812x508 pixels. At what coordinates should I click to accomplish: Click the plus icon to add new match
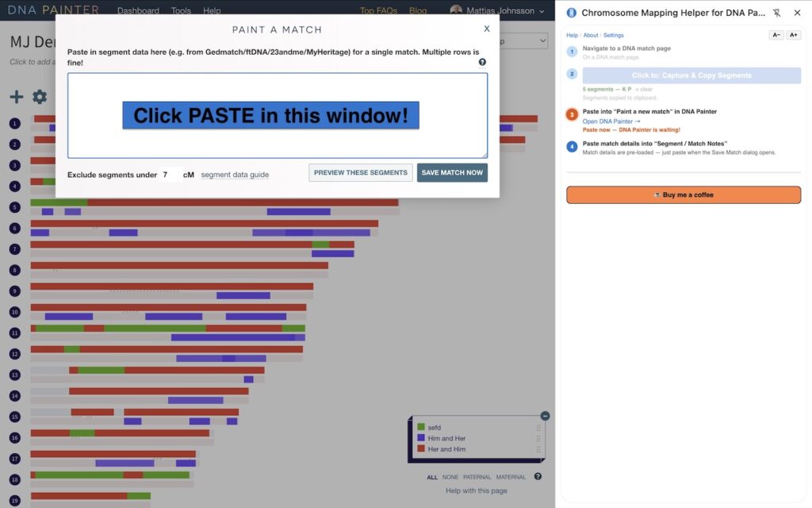[16, 97]
